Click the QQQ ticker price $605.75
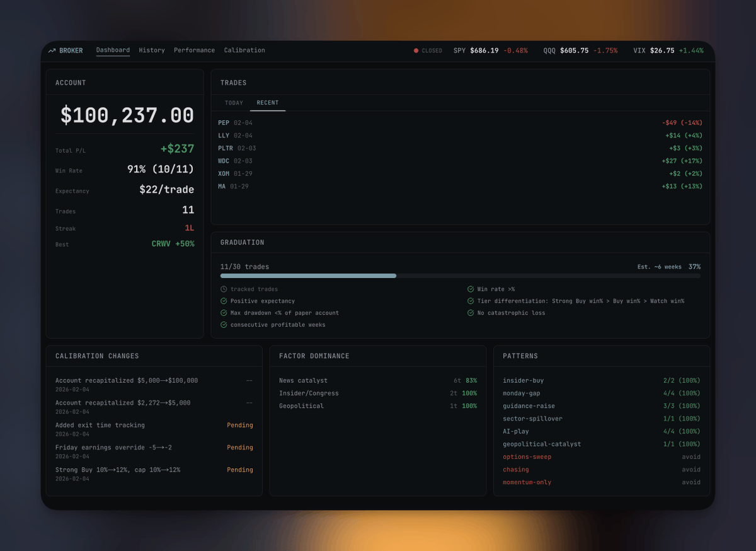This screenshot has height=551, width=756. tap(574, 50)
